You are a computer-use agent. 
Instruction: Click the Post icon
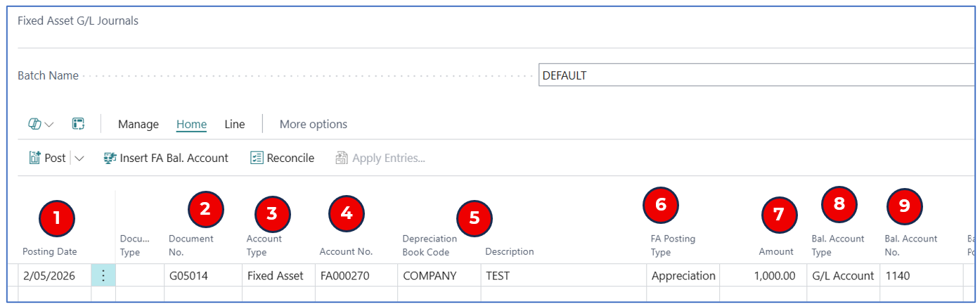coord(34,158)
